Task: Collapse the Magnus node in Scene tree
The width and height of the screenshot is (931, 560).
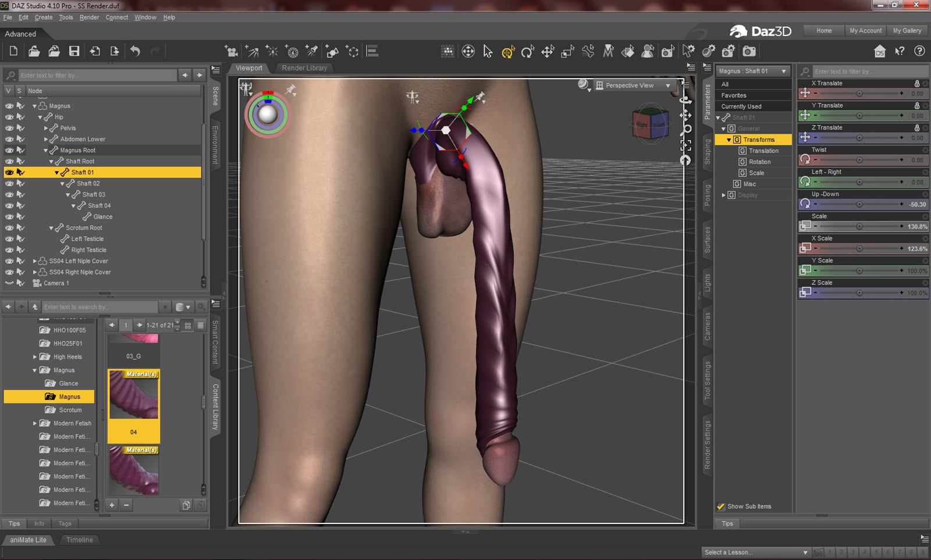Action: click(35, 106)
